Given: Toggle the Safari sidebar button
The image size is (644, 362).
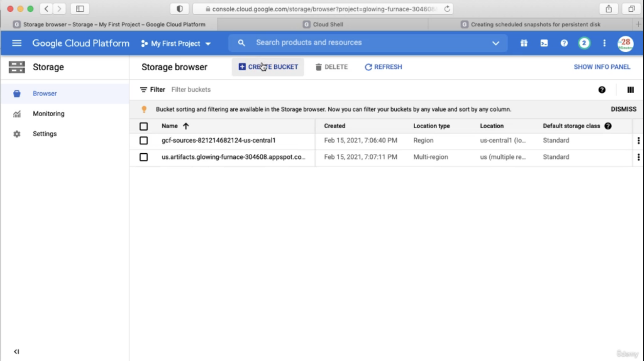Looking at the screenshot, I should 80,9.
